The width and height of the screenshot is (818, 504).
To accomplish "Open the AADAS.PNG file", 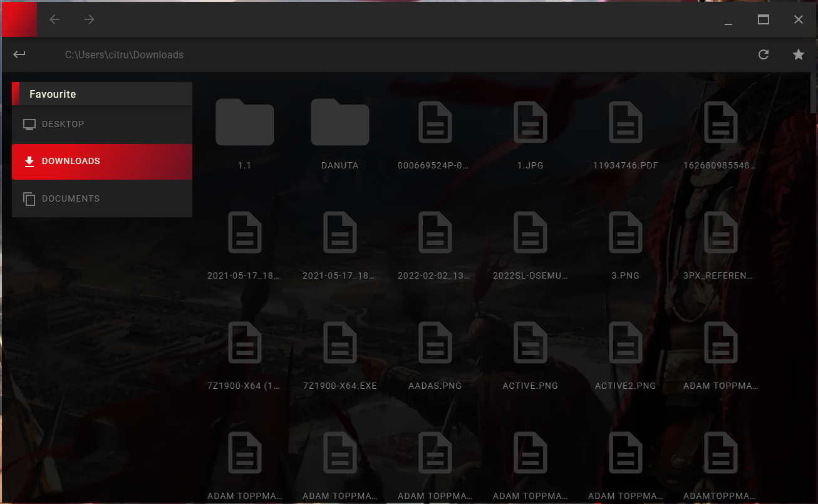I will (x=435, y=342).
